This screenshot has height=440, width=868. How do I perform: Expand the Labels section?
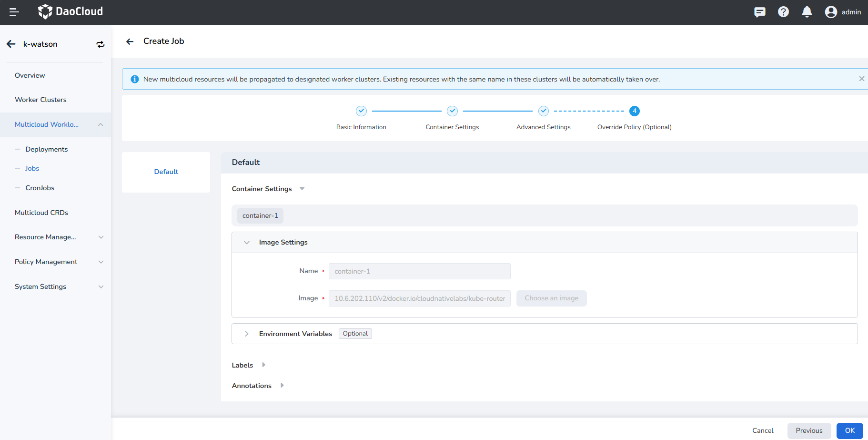tap(263, 365)
